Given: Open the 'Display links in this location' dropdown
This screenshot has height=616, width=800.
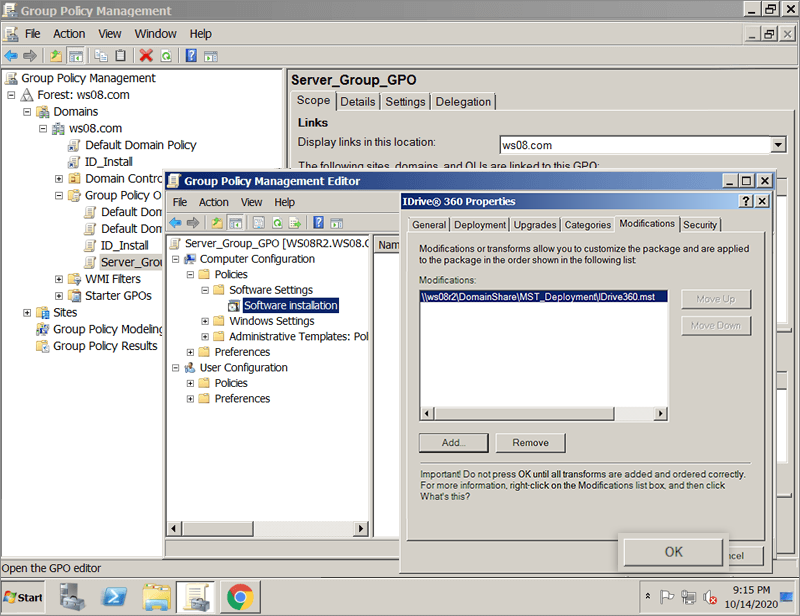Looking at the screenshot, I should coord(778,145).
